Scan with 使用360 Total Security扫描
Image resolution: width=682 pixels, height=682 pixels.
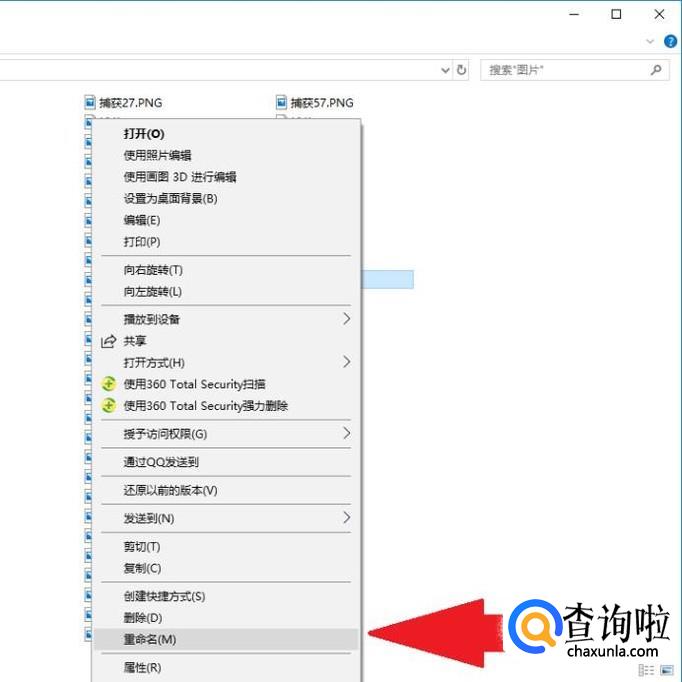[x=226, y=384]
